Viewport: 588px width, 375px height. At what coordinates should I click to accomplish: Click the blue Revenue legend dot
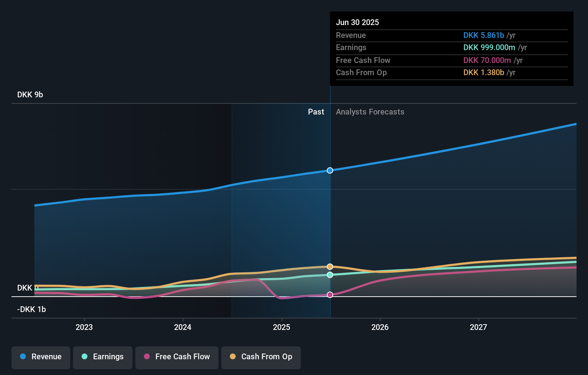(x=23, y=357)
